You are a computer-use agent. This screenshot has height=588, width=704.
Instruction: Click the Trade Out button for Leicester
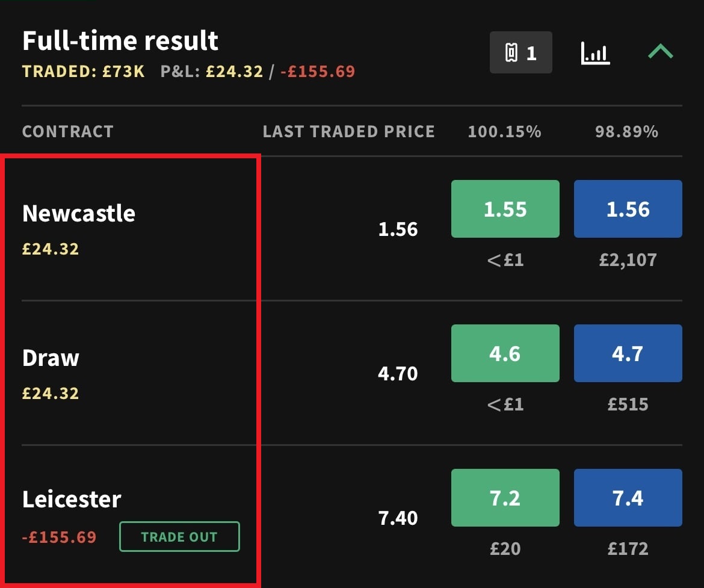(x=179, y=536)
